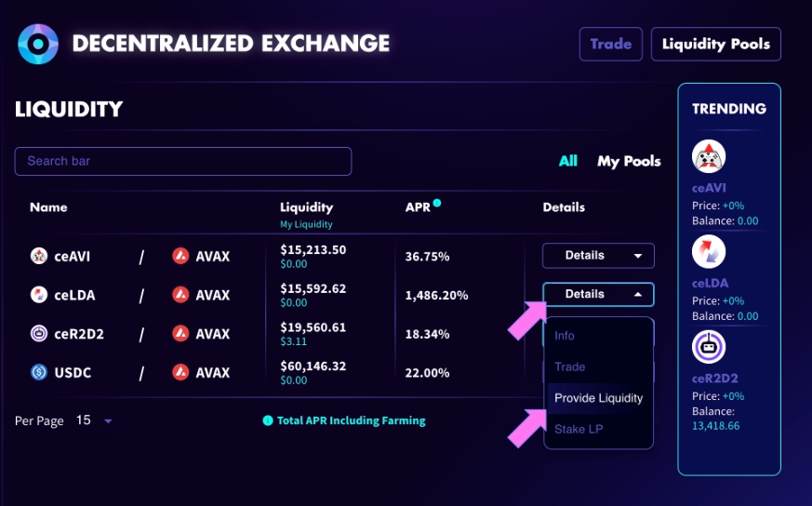
Task: Click the ceLDA token icon in table
Action: click(39, 295)
